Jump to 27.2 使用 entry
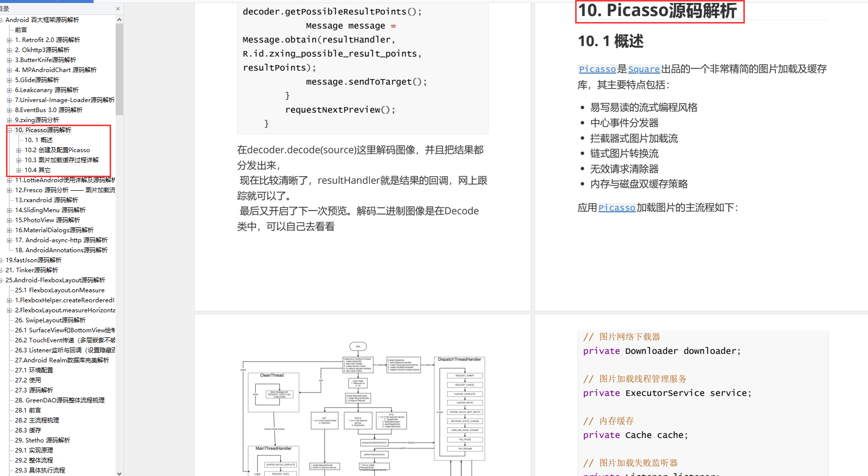868x476 pixels. [28, 380]
